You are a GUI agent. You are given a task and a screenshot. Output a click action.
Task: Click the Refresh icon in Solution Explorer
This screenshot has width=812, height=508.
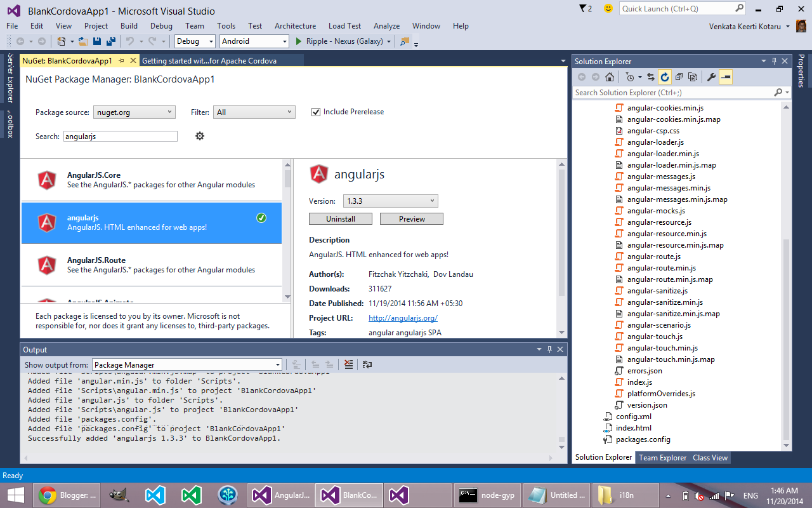[665, 77]
